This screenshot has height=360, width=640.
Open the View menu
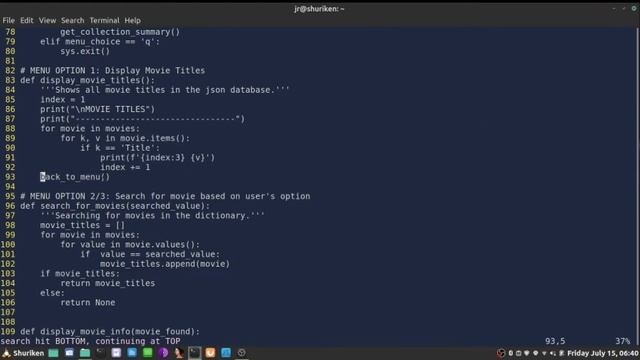coord(47,20)
